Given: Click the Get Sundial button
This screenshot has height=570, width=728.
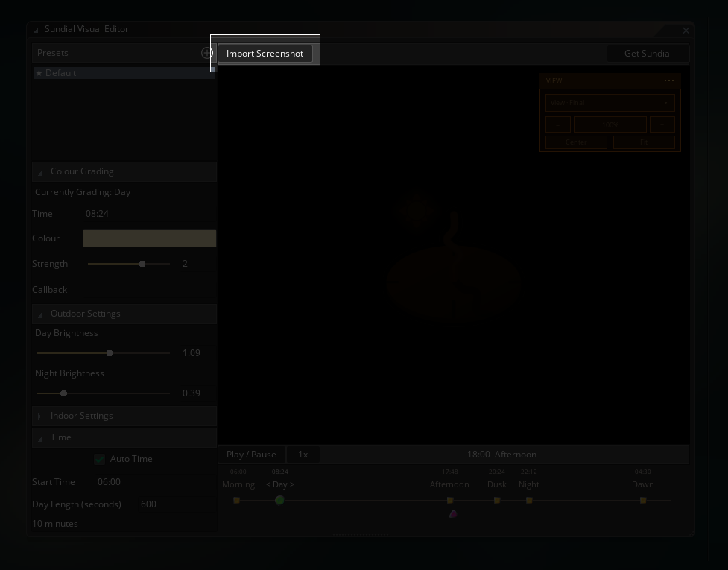Looking at the screenshot, I should pyautogui.click(x=648, y=54).
